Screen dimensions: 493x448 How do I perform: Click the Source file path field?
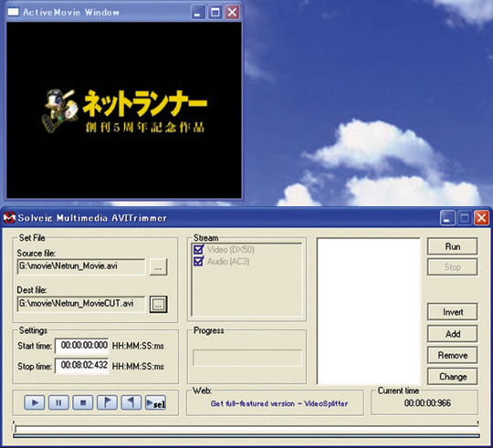click(x=81, y=266)
